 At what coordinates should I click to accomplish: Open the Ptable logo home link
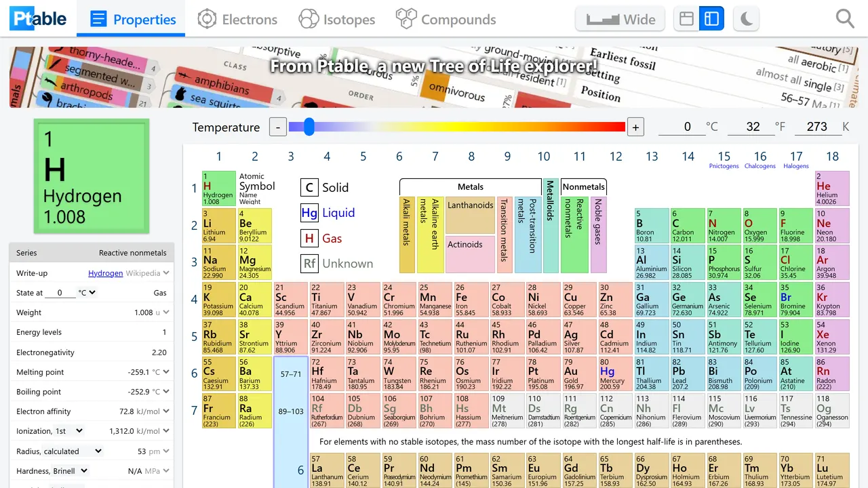pos(39,19)
